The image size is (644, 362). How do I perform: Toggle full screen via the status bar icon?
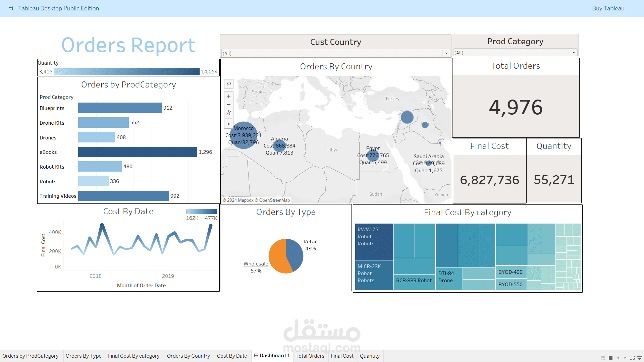pyautogui.click(x=632, y=358)
